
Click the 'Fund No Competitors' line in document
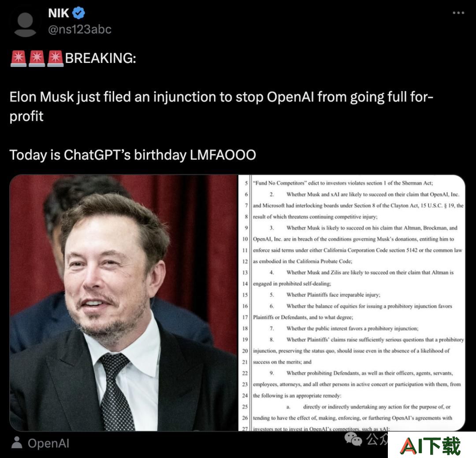(x=343, y=183)
